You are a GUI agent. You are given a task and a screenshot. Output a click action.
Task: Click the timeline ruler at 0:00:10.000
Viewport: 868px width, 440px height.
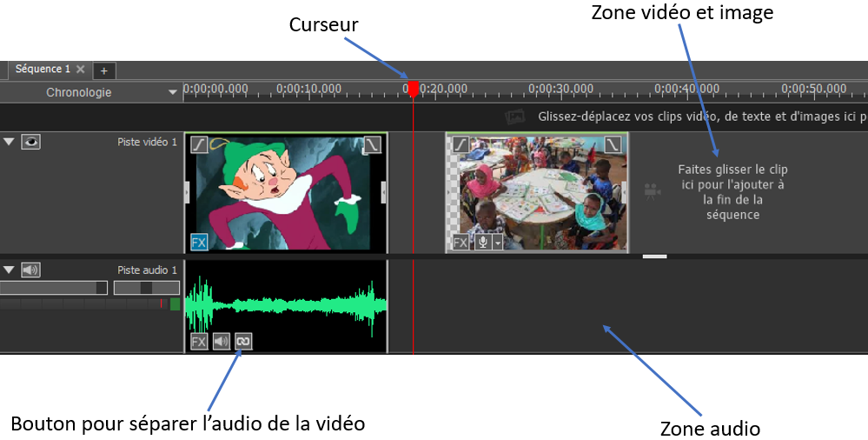[x=309, y=89]
